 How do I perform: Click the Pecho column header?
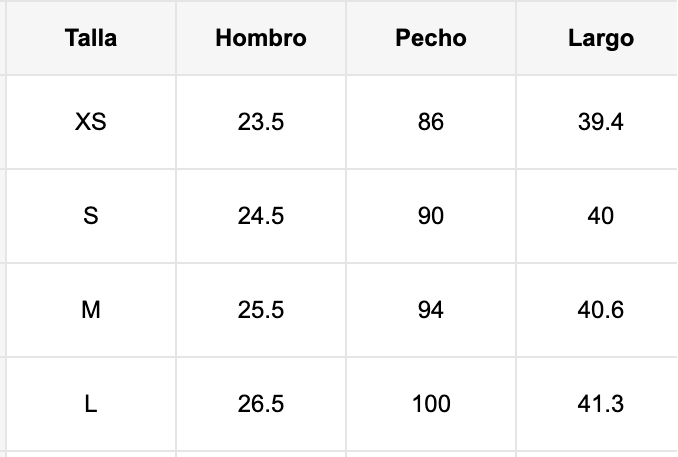click(x=431, y=38)
